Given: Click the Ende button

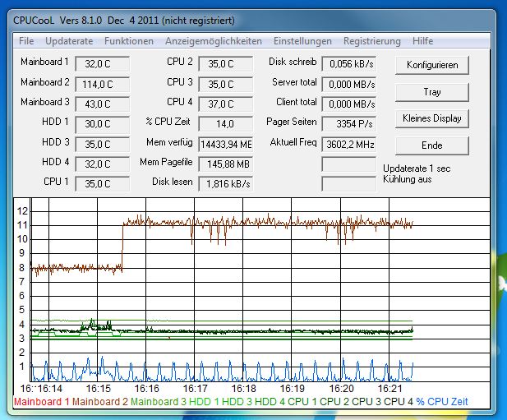Looking at the screenshot, I should coord(432,145).
